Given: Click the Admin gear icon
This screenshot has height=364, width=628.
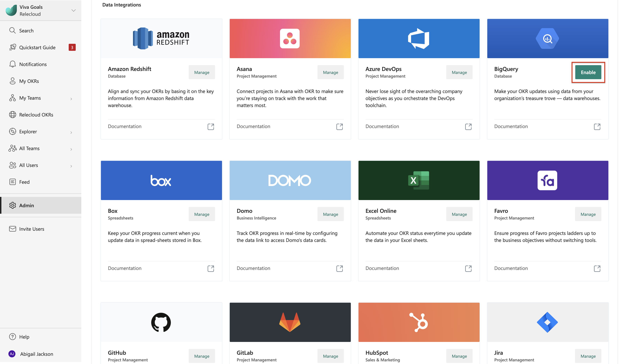Looking at the screenshot, I should [x=12, y=205].
